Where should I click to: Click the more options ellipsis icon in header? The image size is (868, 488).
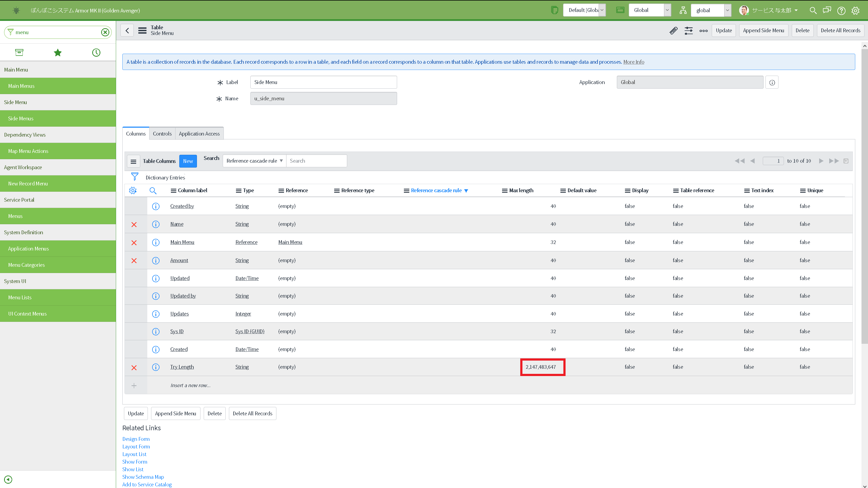pyautogui.click(x=704, y=31)
